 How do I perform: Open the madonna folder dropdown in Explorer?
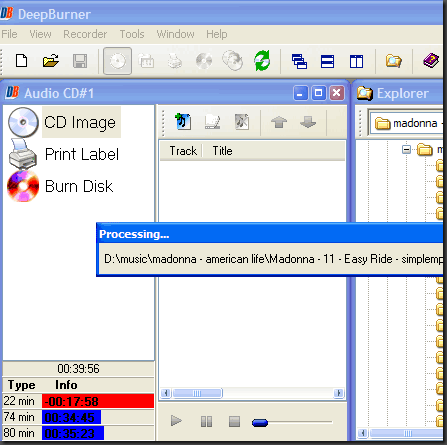[406, 123]
